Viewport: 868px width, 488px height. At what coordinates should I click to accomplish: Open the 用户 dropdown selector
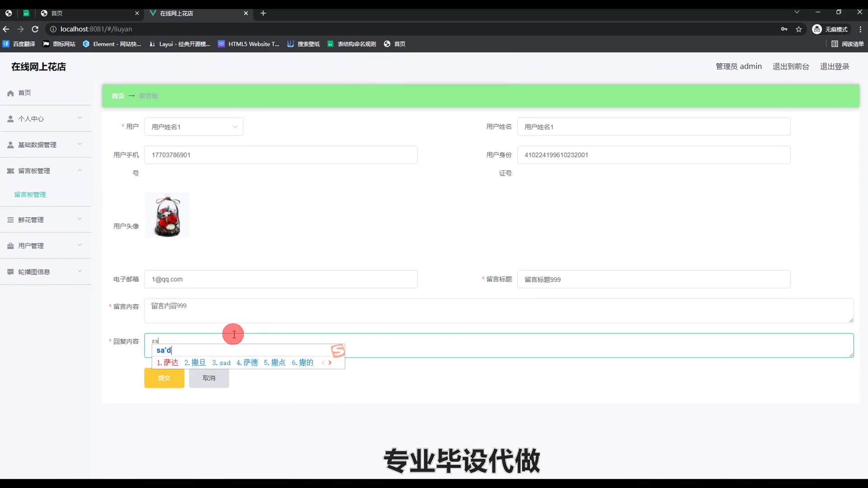pos(193,127)
